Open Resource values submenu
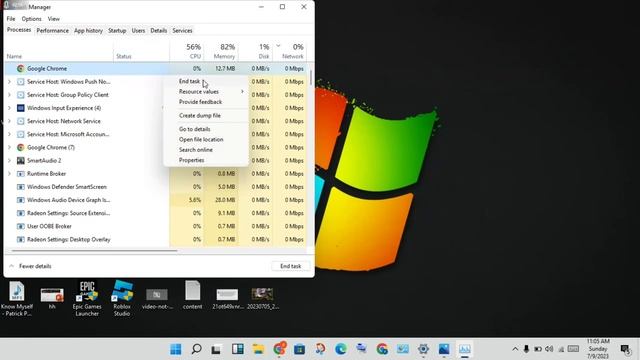The image size is (640, 360). [x=207, y=92]
